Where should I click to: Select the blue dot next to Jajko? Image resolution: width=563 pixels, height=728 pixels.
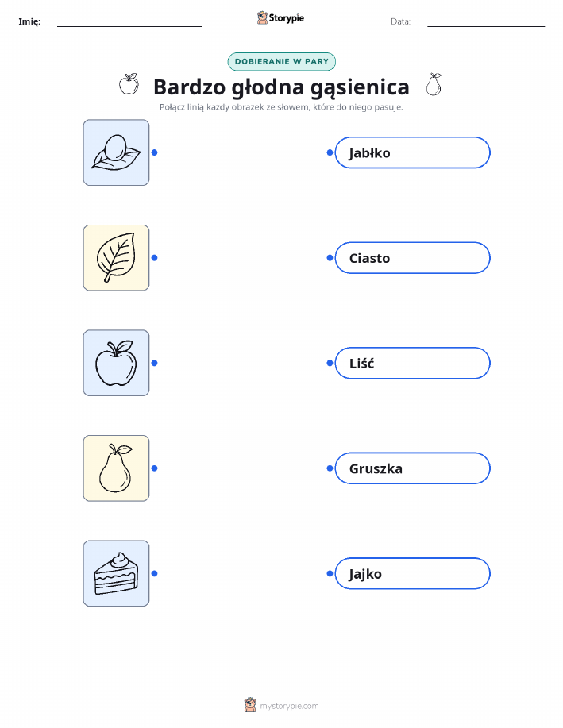coord(330,573)
